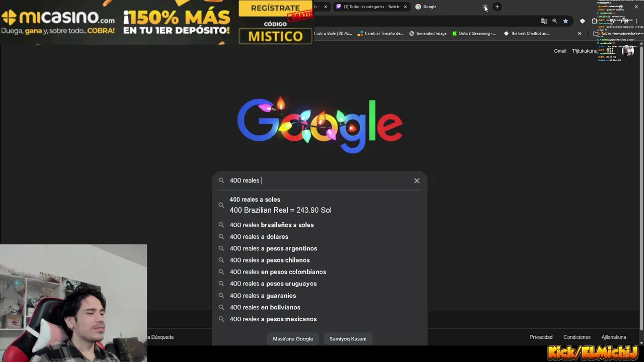Click the search field containing "400 reales"
Viewport: 644px width, 362px height.
[x=319, y=180]
